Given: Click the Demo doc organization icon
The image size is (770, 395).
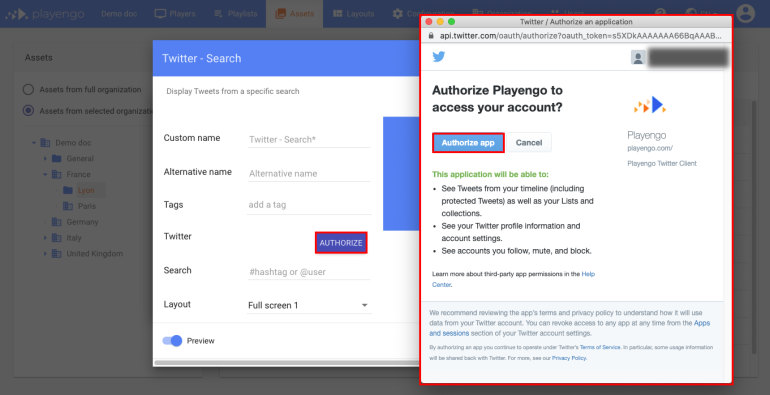Looking at the screenshot, I should click(45, 143).
